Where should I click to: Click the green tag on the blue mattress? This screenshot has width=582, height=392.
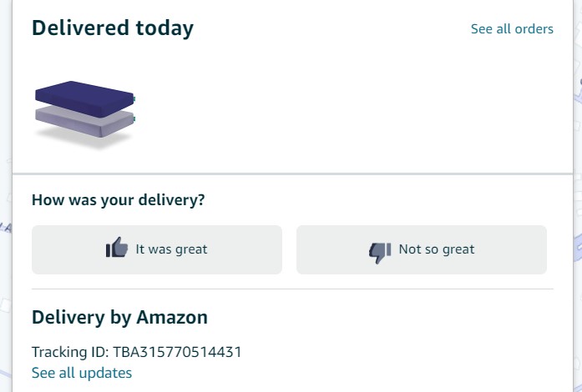tap(134, 99)
